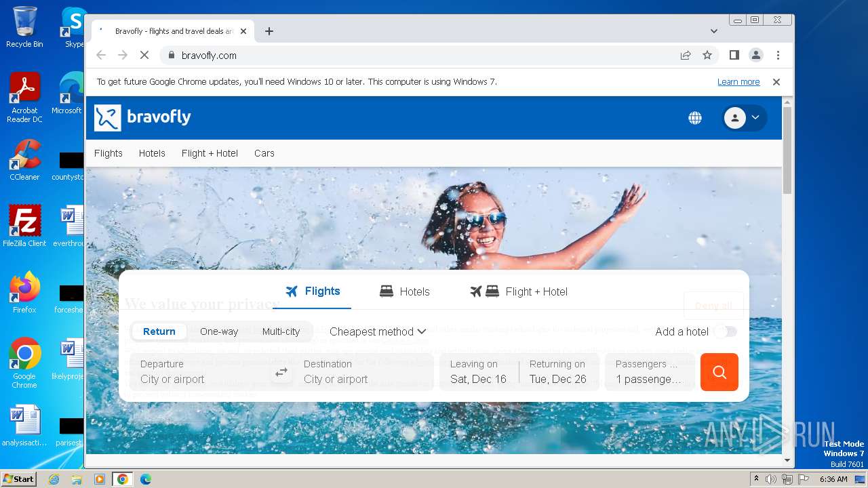Swap departure and destination airports
The height and width of the screenshot is (488, 868).
coord(281,372)
